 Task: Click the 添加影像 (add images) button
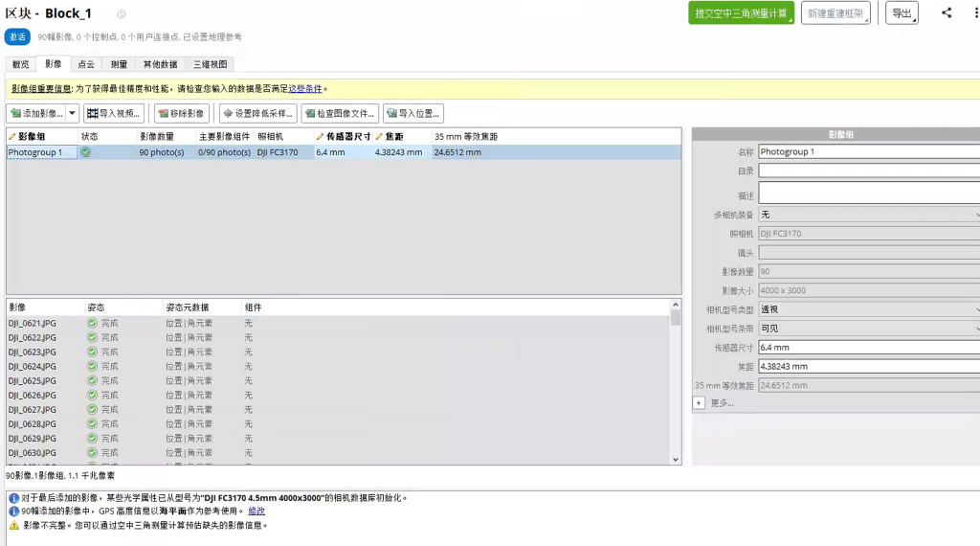(x=37, y=113)
